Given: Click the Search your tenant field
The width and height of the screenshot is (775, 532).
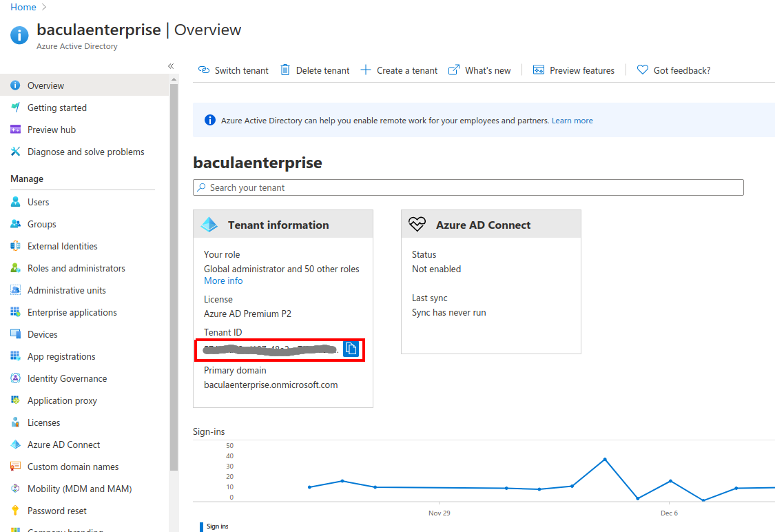Looking at the screenshot, I should point(468,187).
